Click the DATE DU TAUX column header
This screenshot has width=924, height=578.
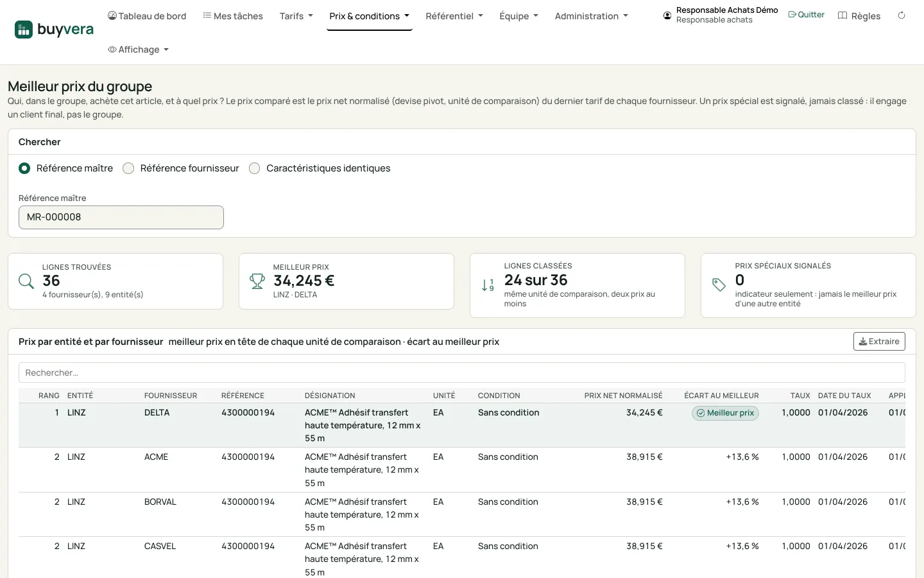[x=844, y=396]
